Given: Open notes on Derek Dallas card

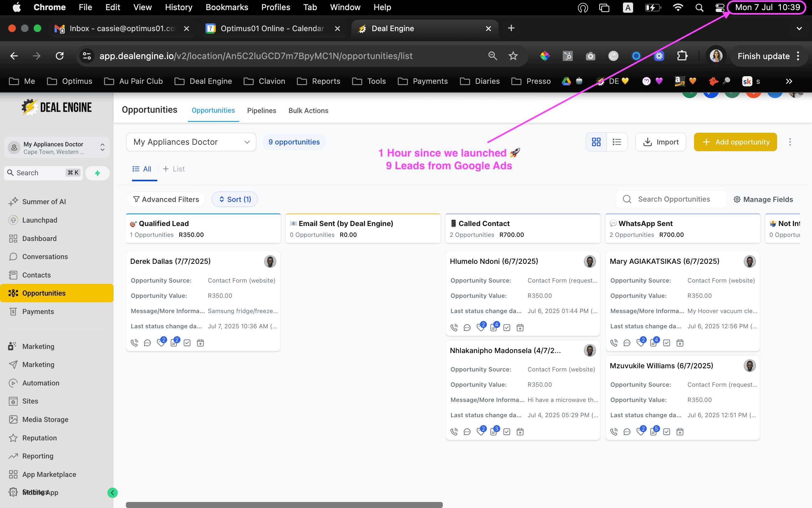Looking at the screenshot, I should (x=174, y=342).
